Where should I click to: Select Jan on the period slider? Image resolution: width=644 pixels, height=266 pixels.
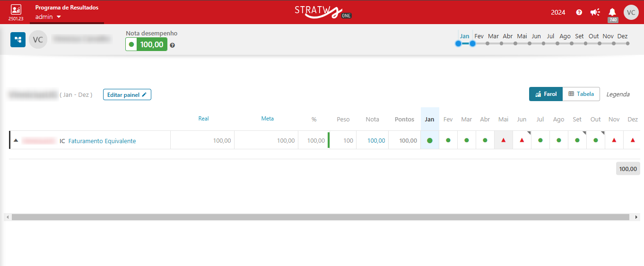[465, 36]
